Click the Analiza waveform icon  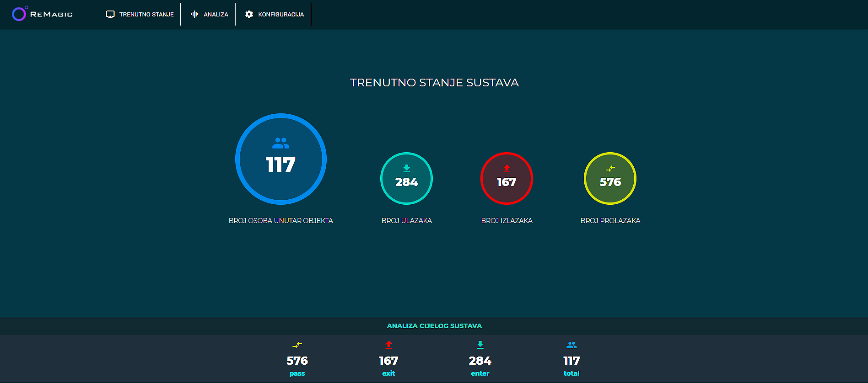pos(194,14)
